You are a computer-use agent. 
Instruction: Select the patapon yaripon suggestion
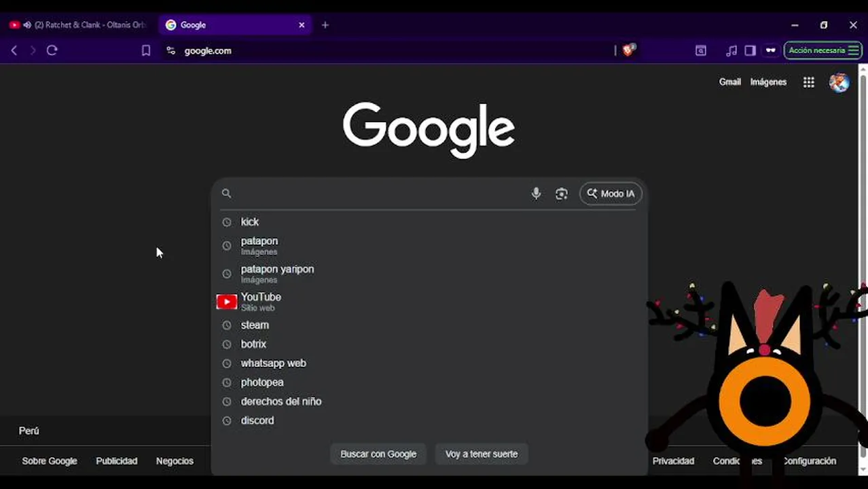[429, 274]
